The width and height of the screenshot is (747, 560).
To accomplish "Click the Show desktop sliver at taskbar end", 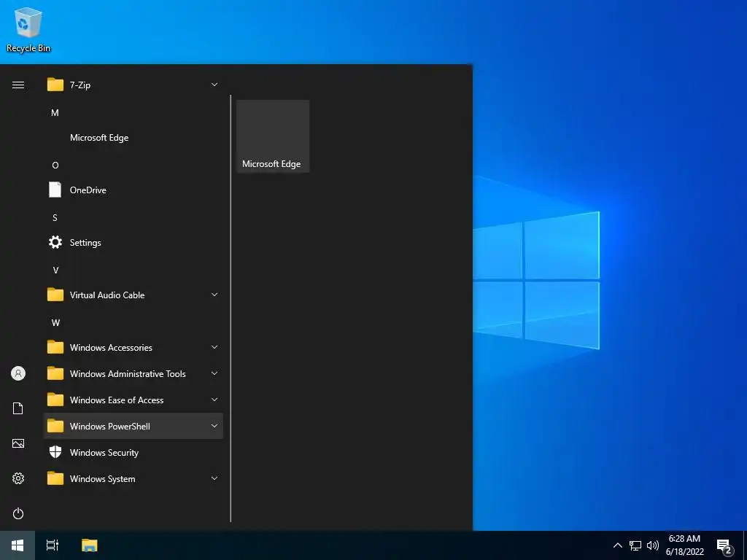I will [x=745, y=545].
